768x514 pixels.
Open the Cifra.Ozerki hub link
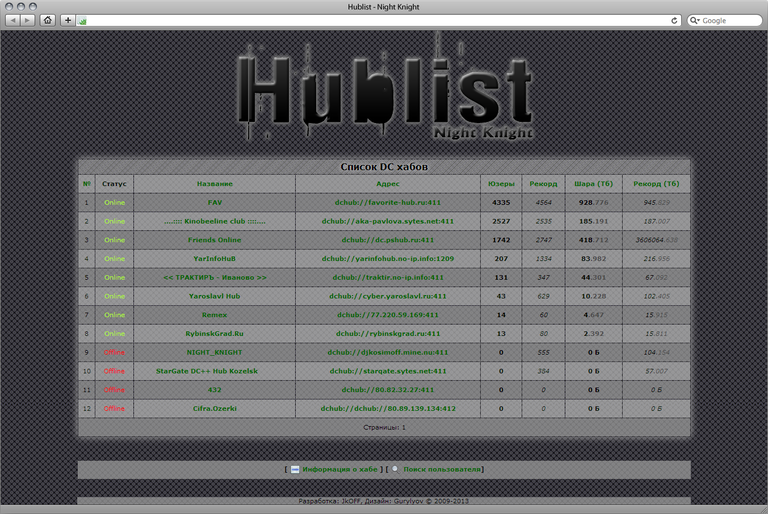pos(215,408)
